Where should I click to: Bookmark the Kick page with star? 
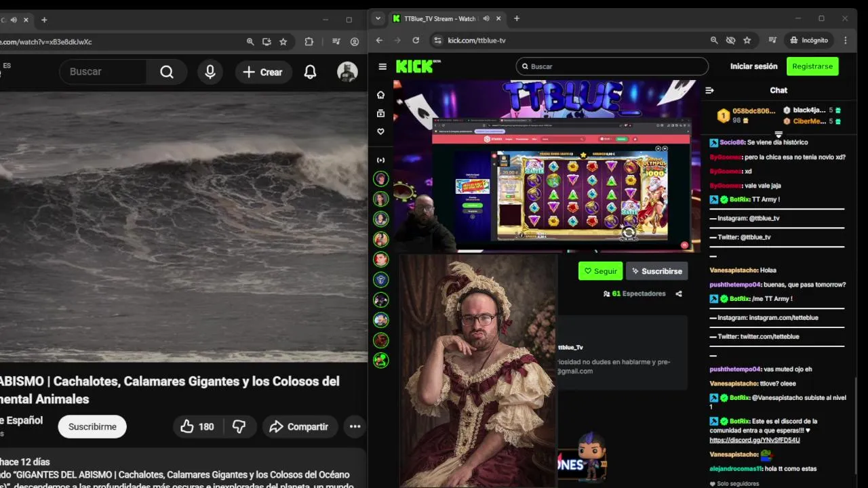747,41
